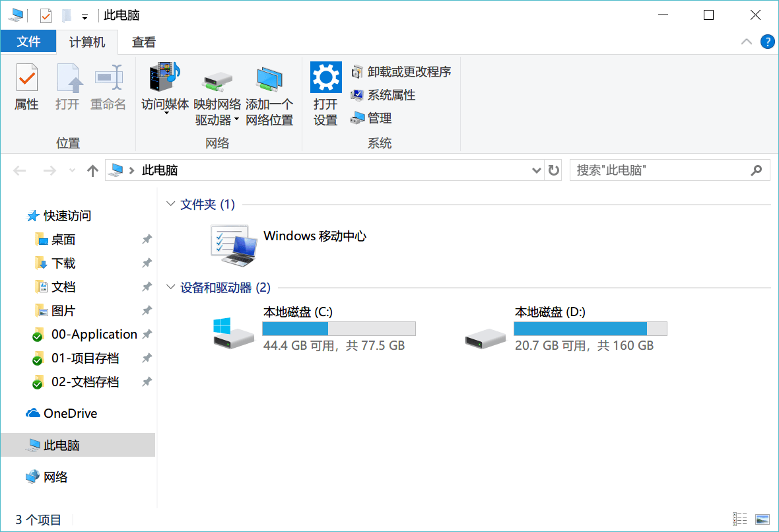Image resolution: width=779 pixels, height=532 pixels.
Task: Switch to the 查看 ribbon tab
Action: tap(143, 42)
